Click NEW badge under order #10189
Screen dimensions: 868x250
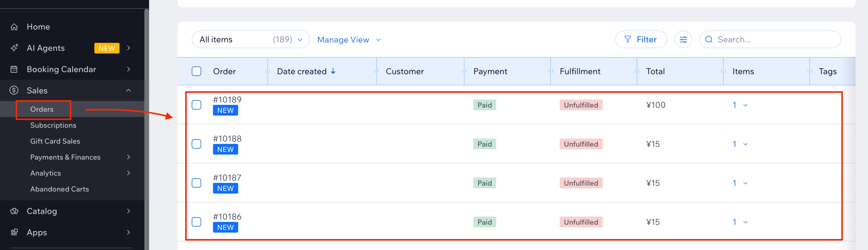225,110
